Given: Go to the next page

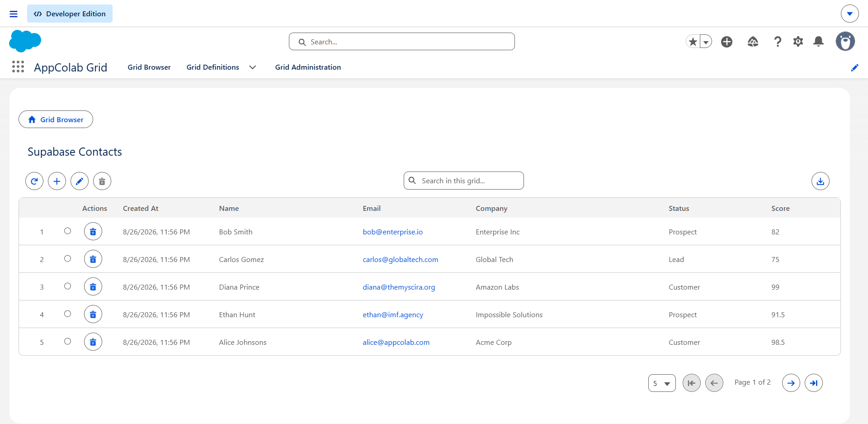Looking at the screenshot, I should click(x=791, y=383).
